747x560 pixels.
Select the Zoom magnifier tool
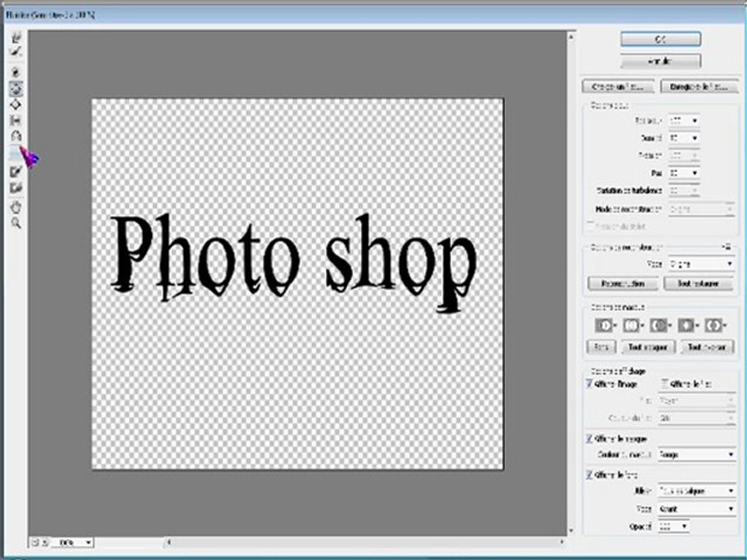coord(16,223)
